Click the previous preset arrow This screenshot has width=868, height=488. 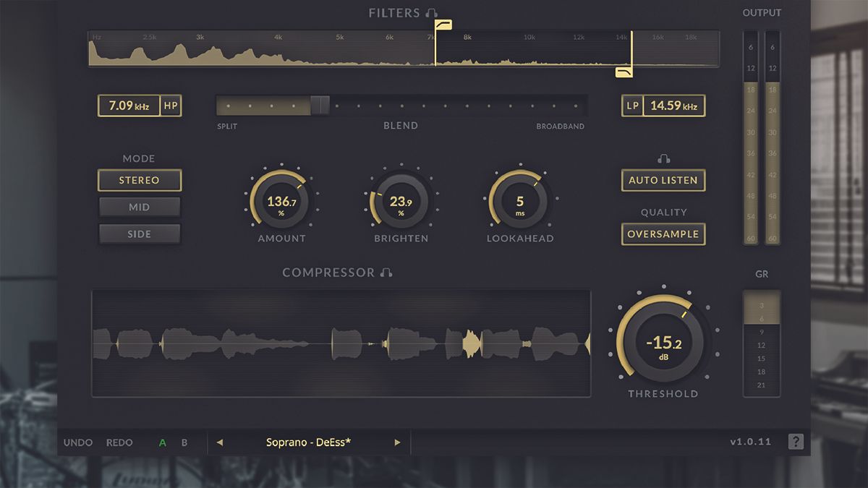tap(221, 442)
